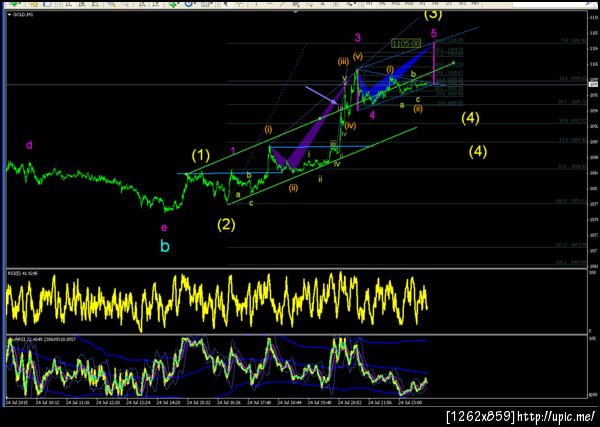Select the yellow (1) wave label
Image resolution: width=600 pixels, height=427 pixels.
click(x=201, y=155)
